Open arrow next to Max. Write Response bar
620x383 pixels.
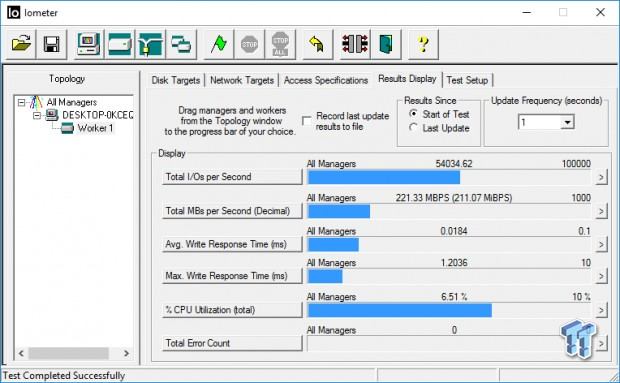[601, 276]
